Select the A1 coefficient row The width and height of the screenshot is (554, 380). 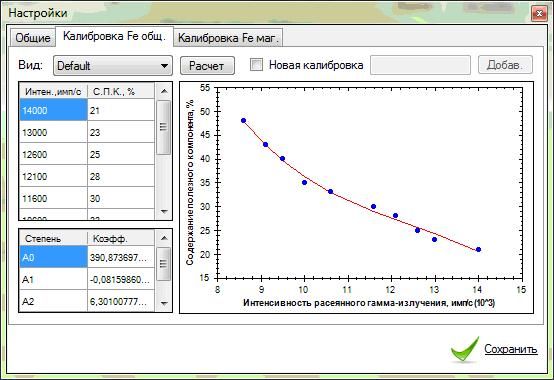coord(87,279)
